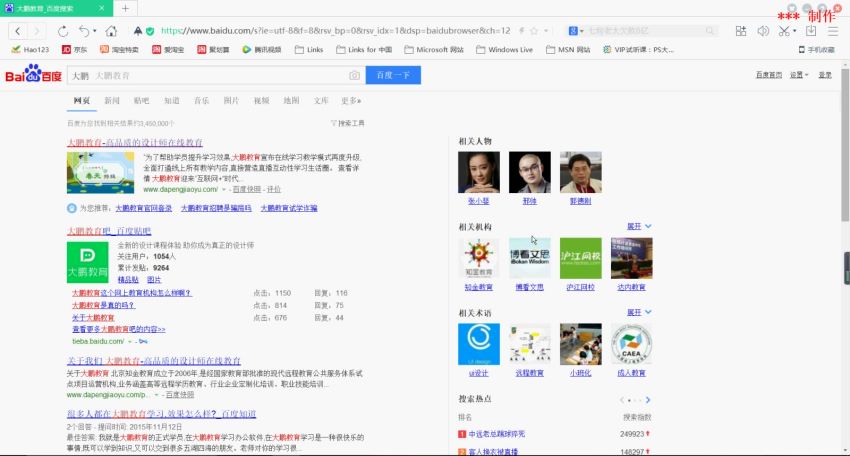This screenshot has height=456, width=850.
Task: Click the green 大鹏教育 tieba thumbnail
Action: (87, 262)
